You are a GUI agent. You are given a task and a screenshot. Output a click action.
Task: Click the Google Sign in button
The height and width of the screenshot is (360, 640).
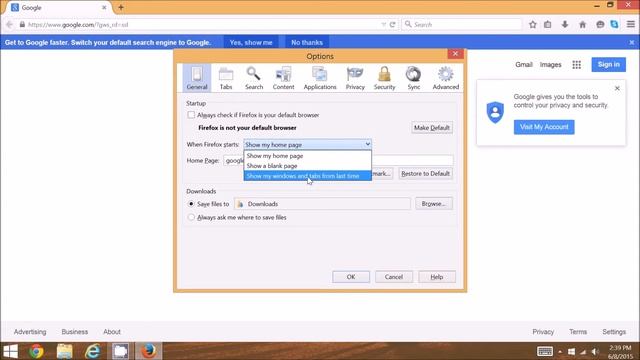(x=609, y=64)
